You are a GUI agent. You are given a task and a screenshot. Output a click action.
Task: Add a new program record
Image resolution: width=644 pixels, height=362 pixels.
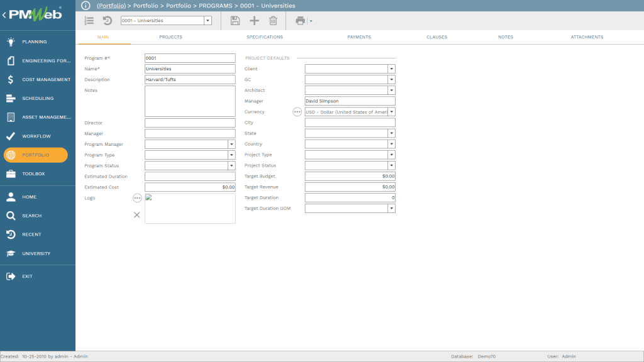[x=254, y=20]
